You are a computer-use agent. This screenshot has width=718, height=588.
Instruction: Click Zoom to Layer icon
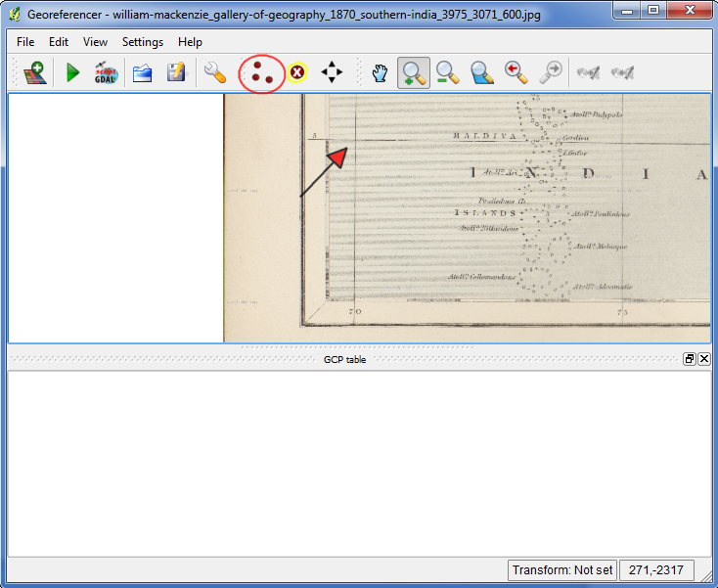(x=481, y=72)
